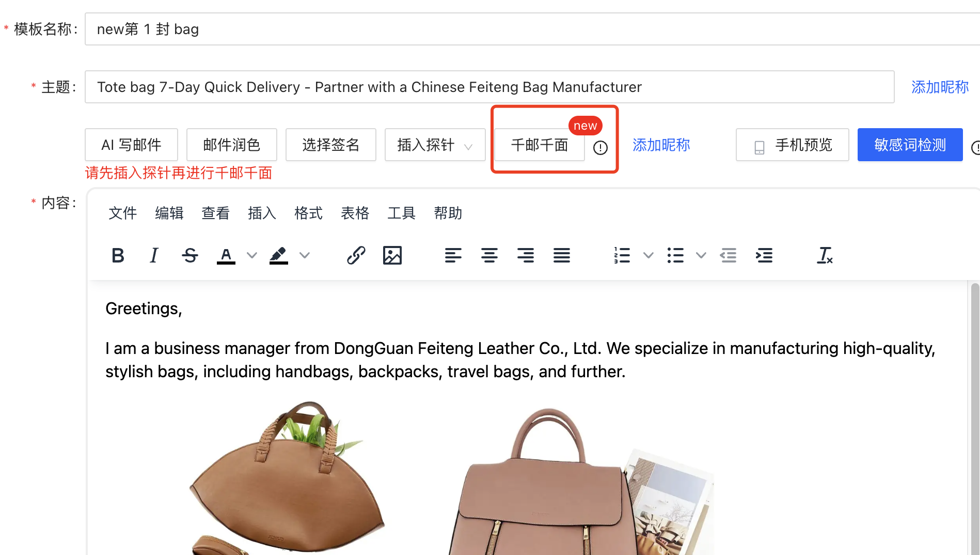Open 手机预览 mobile preview
Screen dimensions: 980x555
click(792, 145)
